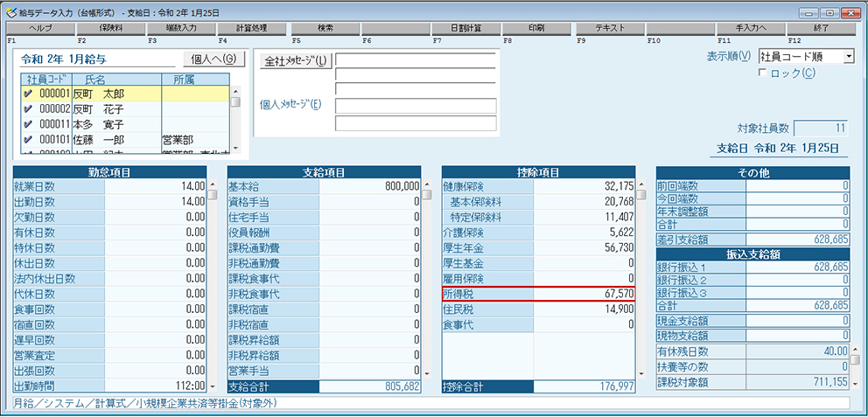
Task: Click 所得税 value 67,570
Action: (x=584, y=294)
